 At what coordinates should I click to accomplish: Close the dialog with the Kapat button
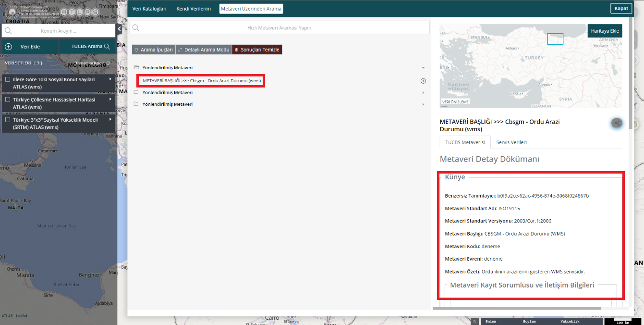click(x=621, y=9)
